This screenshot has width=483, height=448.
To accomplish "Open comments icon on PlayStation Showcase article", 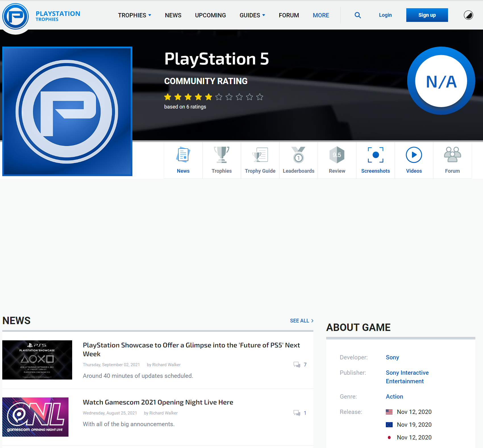I will tap(297, 365).
